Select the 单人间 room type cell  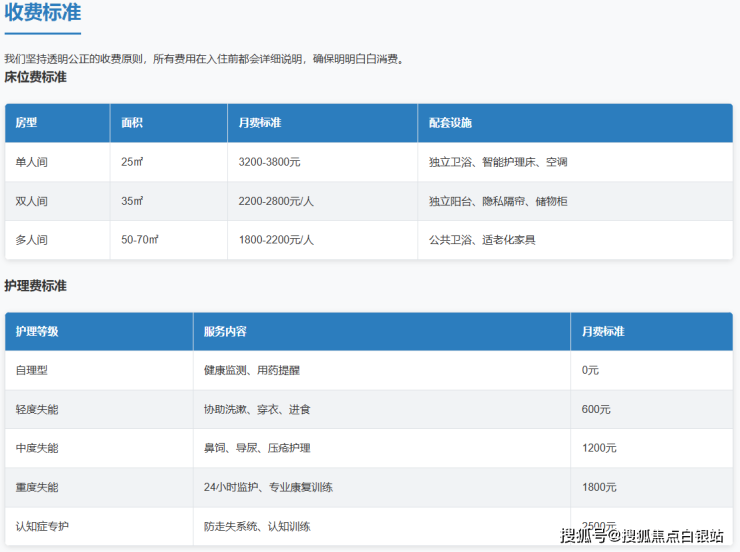[x=31, y=162]
